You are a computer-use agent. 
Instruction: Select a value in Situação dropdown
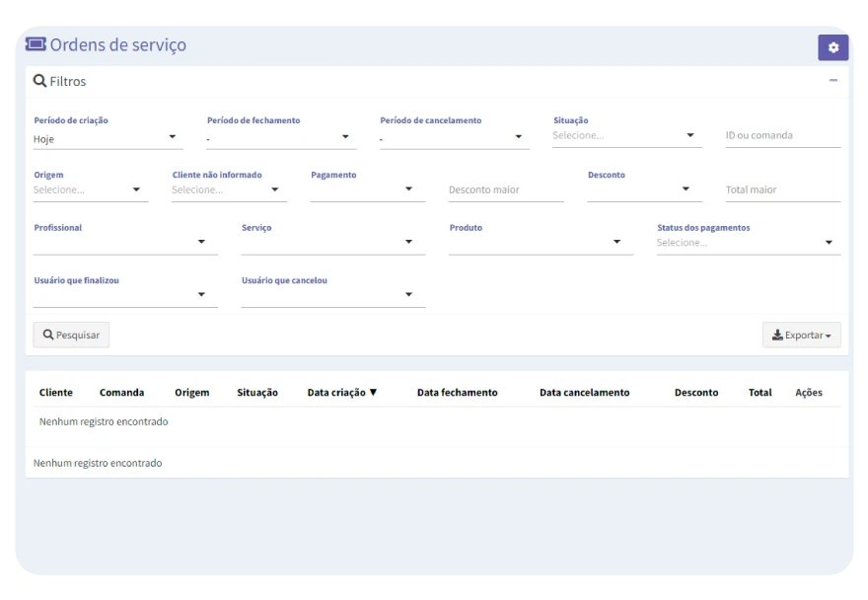[626, 136]
